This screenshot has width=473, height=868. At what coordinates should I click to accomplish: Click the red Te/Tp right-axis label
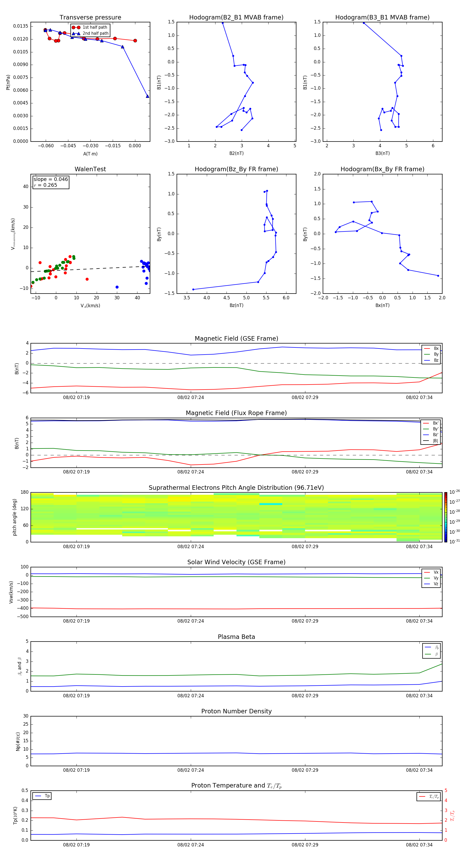pyautogui.click(x=453, y=815)
